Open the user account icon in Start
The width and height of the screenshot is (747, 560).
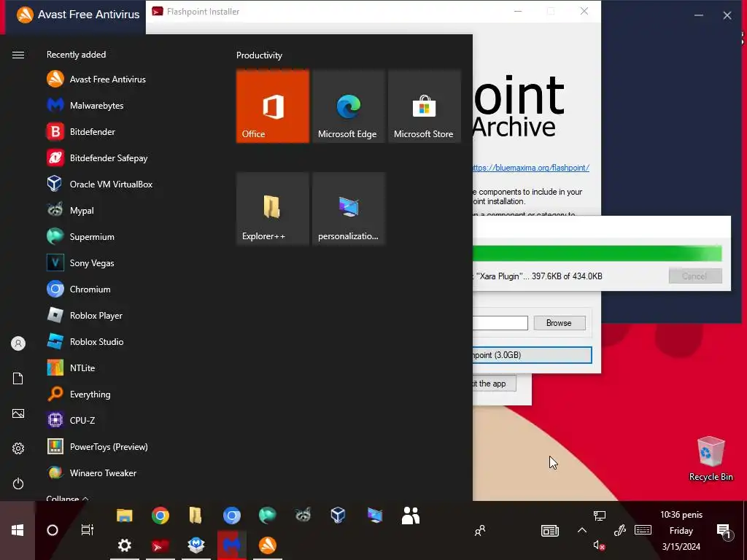coord(18,343)
